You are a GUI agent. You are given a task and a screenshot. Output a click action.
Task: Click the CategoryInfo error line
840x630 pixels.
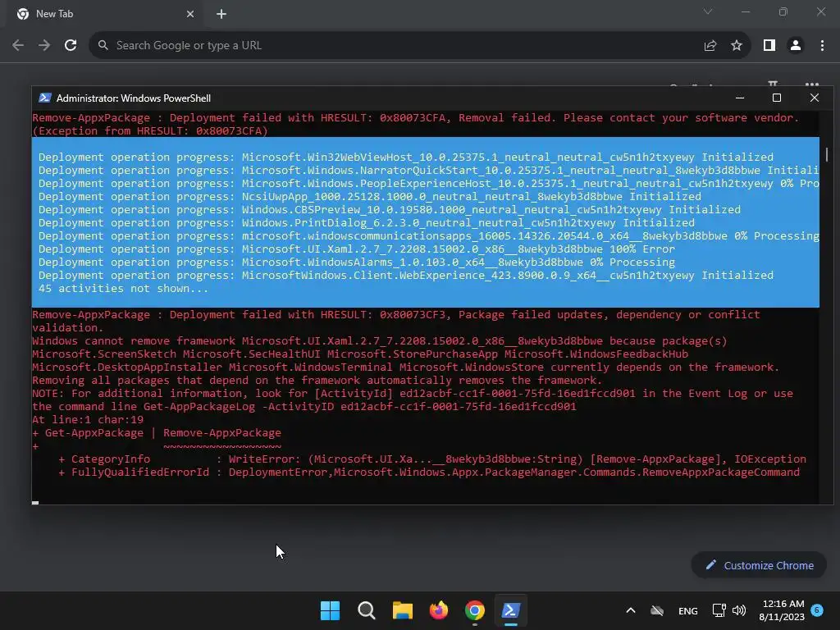click(432, 459)
